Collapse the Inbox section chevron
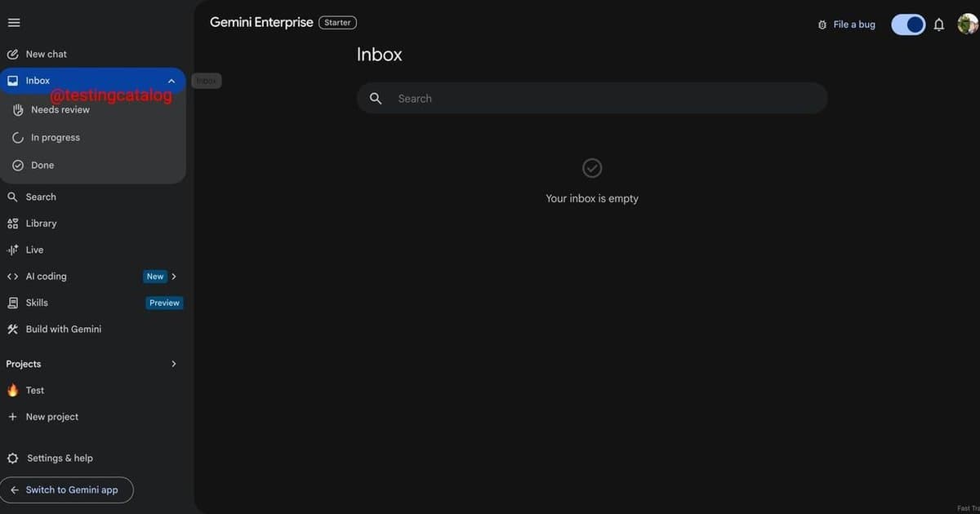The image size is (980, 514). click(x=171, y=81)
